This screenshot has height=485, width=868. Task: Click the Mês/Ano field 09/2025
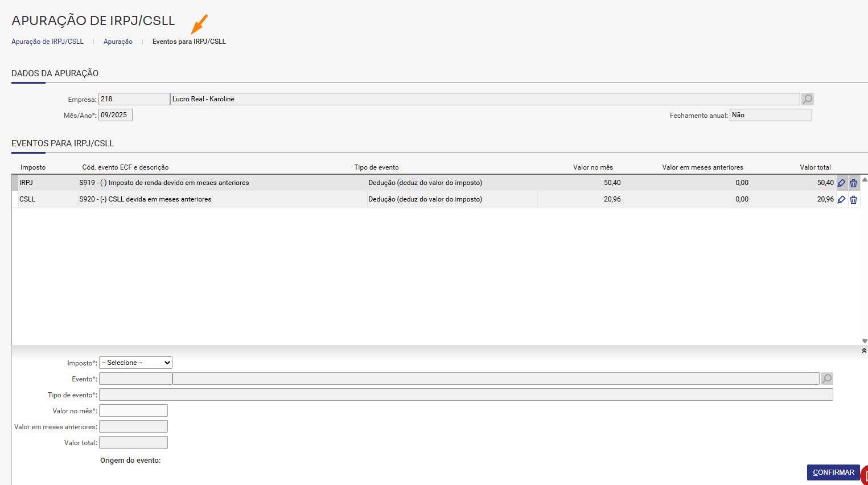116,115
